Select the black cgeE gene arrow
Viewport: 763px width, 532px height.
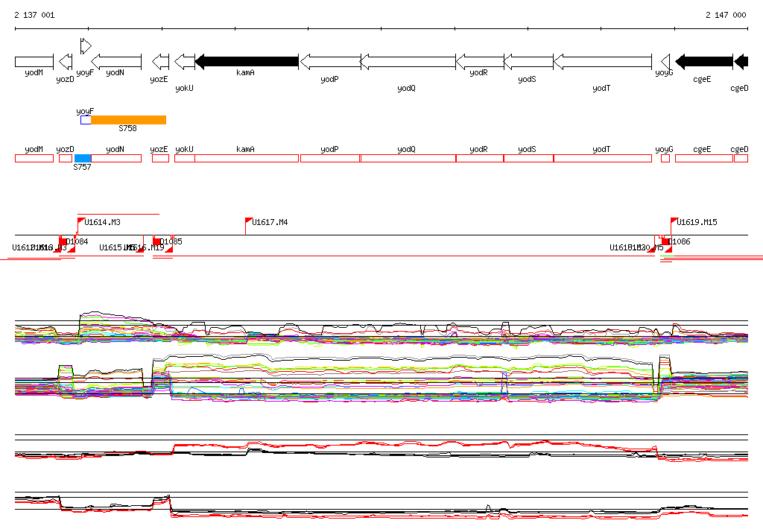click(x=704, y=61)
